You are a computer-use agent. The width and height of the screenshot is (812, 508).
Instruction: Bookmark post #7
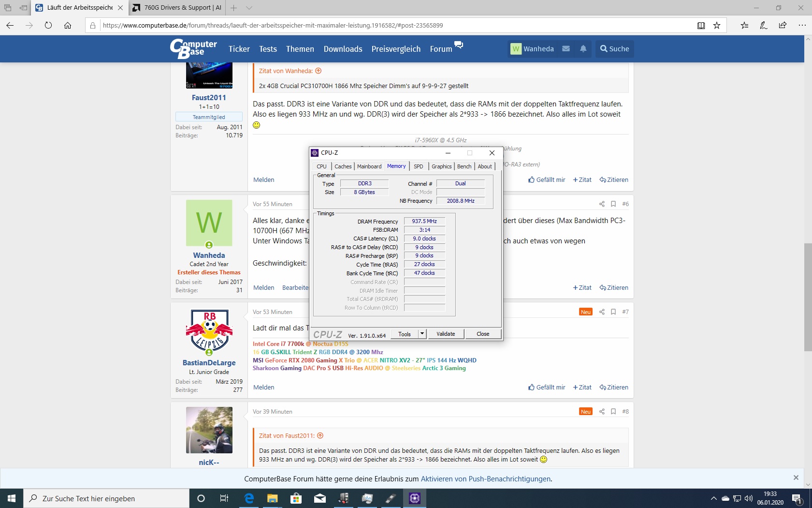pyautogui.click(x=613, y=312)
